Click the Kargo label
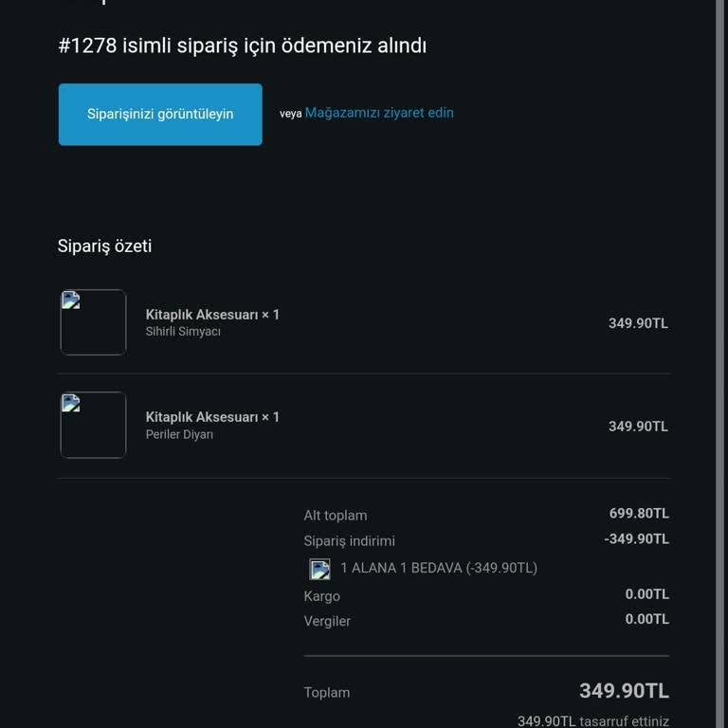 [321, 596]
